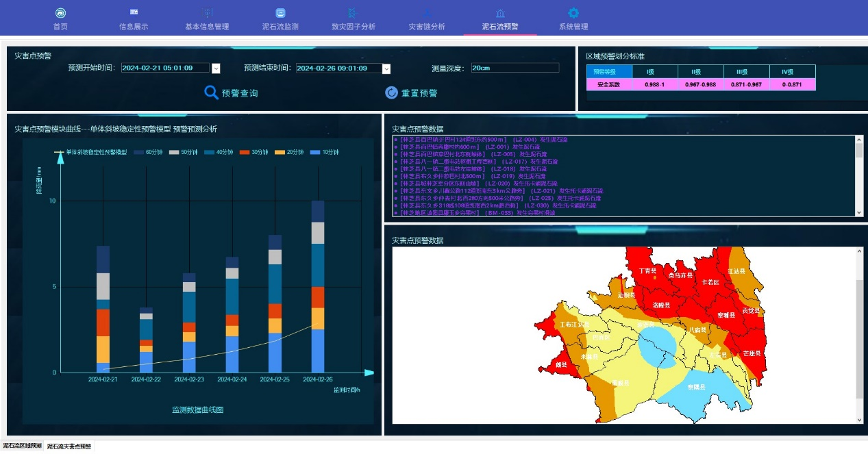Click the 朗县 county on the map
This screenshot has width=868, height=454.
[x=561, y=365]
